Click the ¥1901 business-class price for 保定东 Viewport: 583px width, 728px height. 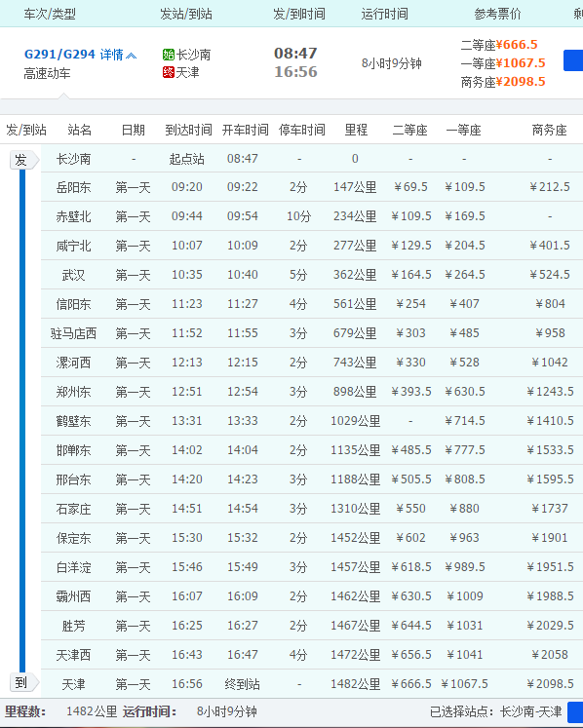click(x=550, y=538)
